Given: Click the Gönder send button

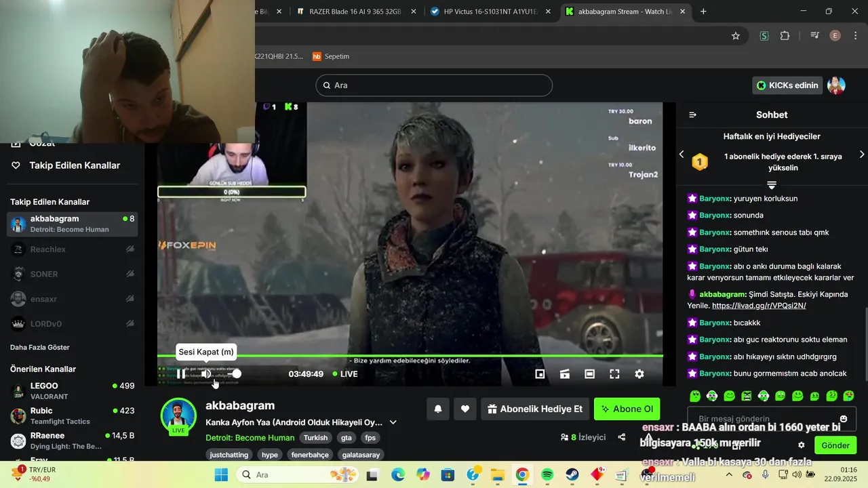Looking at the screenshot, I should (835, 445).
